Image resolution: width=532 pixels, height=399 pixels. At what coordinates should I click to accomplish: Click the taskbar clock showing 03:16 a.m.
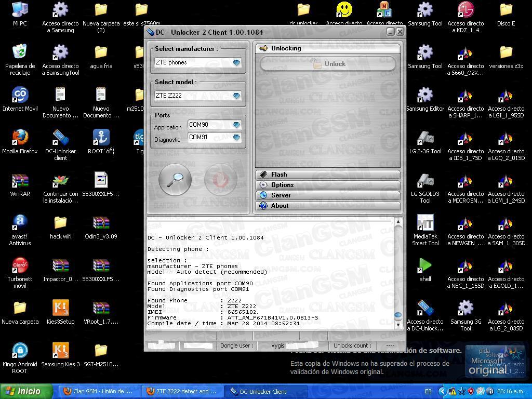[511, 391]
